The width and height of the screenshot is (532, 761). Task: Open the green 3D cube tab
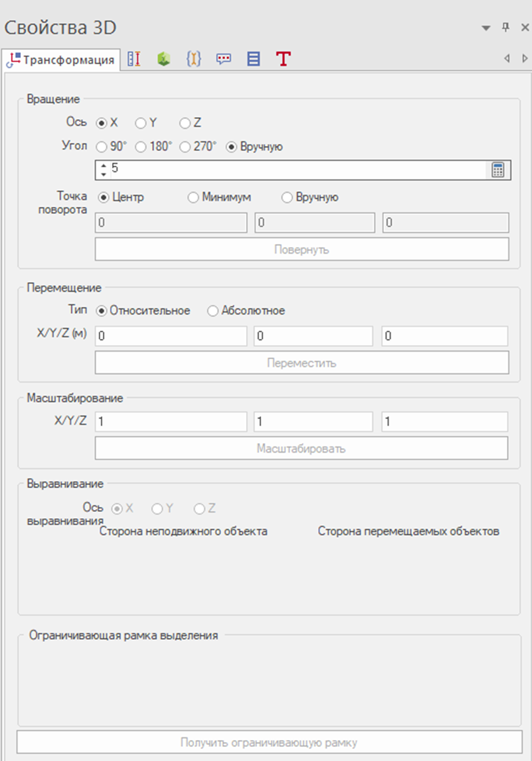point(163,59)
